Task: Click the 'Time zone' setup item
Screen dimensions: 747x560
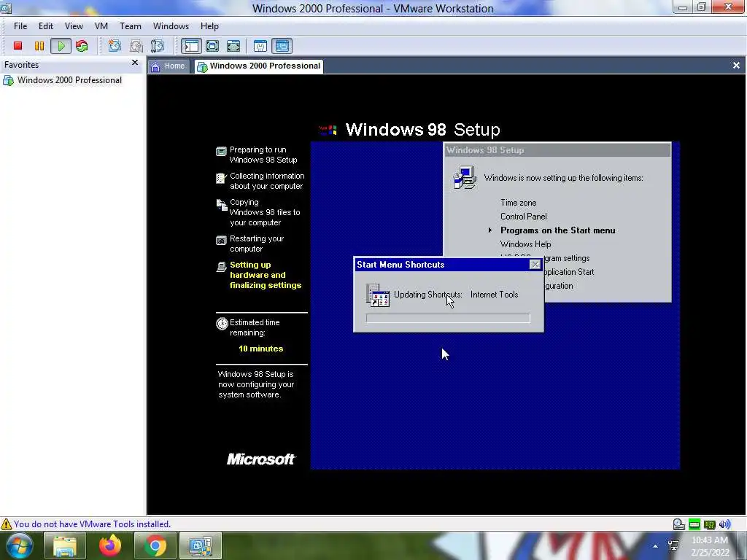Action: [x=519, y=203]
